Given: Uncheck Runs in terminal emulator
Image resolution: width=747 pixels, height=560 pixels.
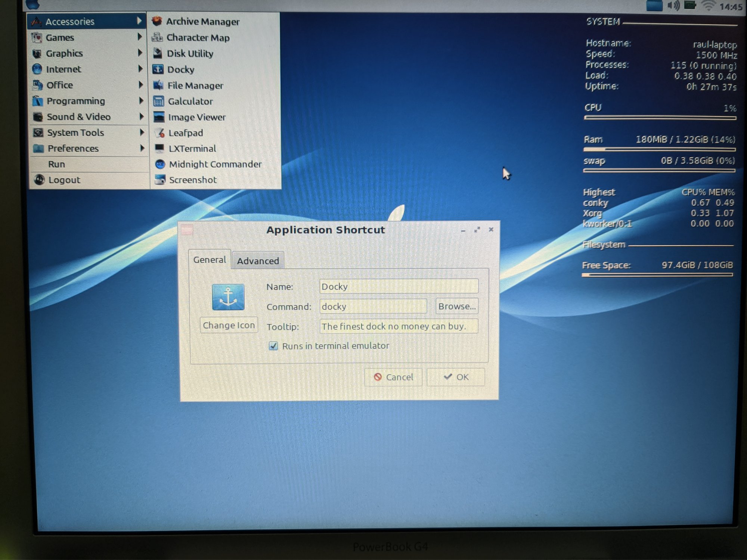Looking at the screenshot, I should (x=273, y=346).
